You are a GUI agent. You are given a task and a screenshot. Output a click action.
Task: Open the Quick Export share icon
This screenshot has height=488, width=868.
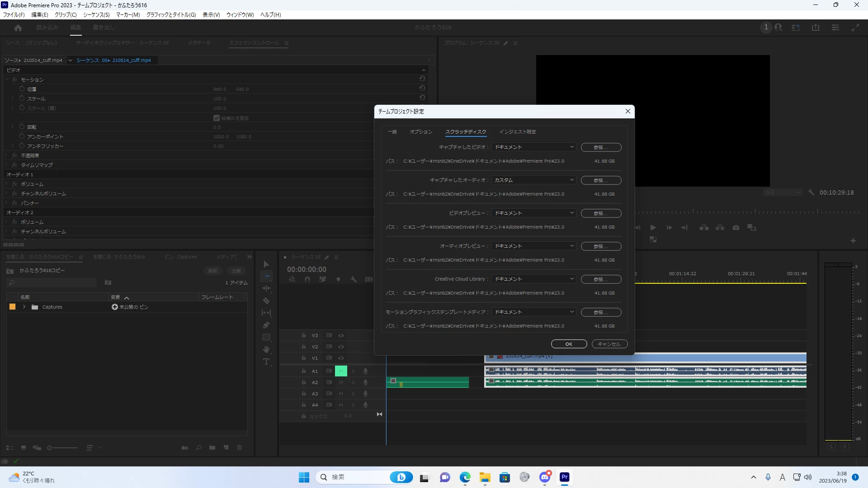point(816,28)
